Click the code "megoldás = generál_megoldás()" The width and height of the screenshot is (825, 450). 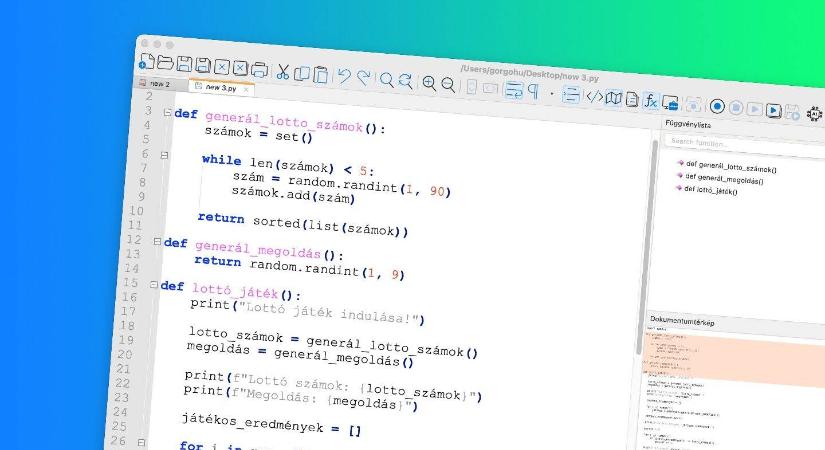coord(300,354)
